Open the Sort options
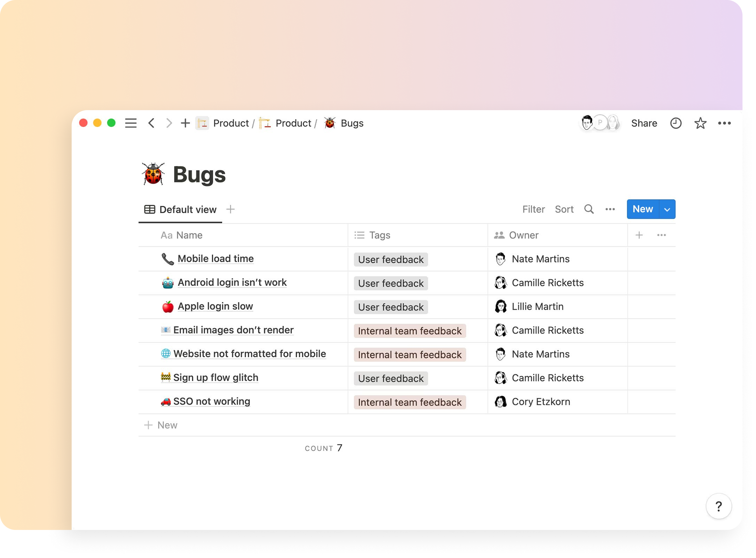 click(564, 209)
